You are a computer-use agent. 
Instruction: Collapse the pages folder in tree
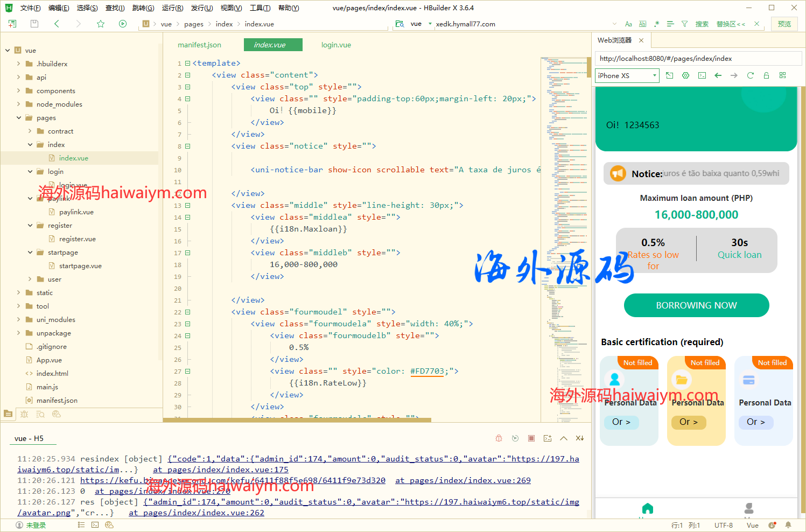click(x=19, y=118)
